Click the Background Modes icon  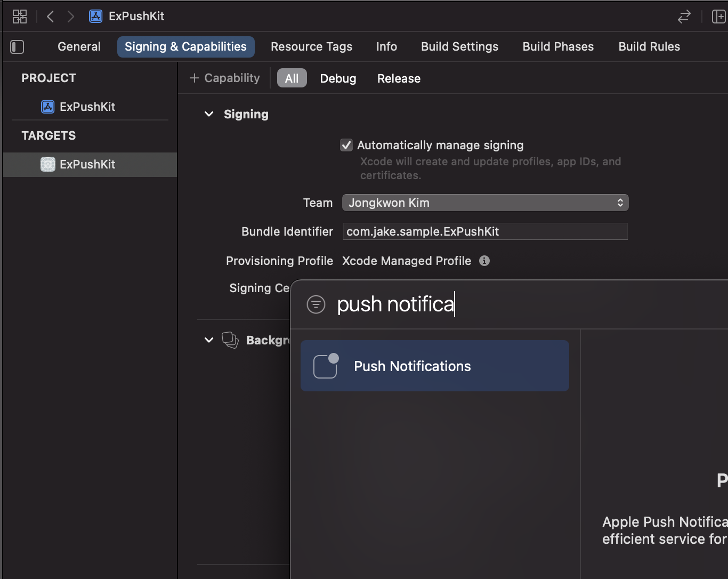(230, 340)
